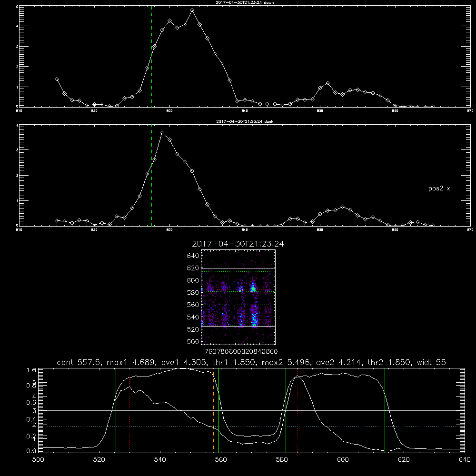Click the 520 label on spectrogram y-axis

(193, 329)
